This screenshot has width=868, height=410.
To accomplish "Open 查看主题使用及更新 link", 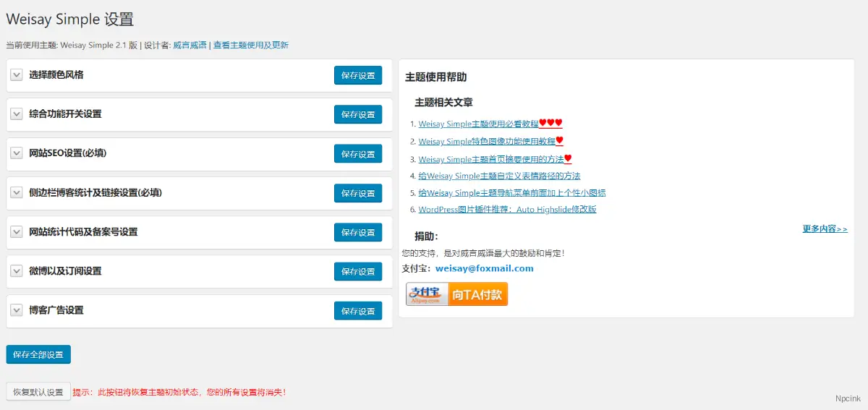I will coord(251,45).
